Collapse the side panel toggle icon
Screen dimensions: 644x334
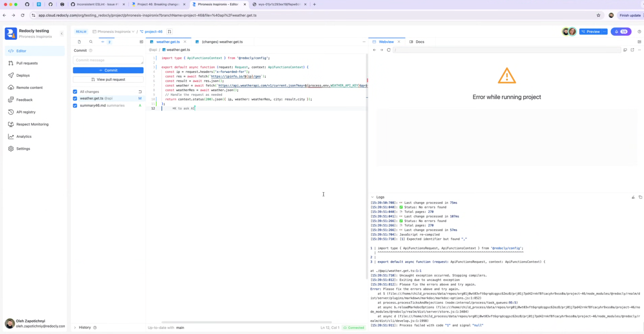tap(141, 42)
